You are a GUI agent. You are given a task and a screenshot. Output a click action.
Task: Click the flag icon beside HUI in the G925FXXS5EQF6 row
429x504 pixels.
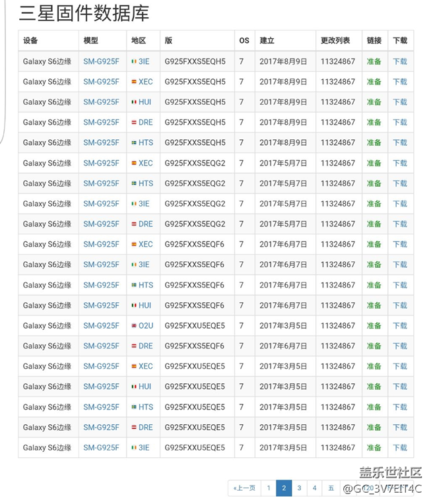tap(134, 305)
